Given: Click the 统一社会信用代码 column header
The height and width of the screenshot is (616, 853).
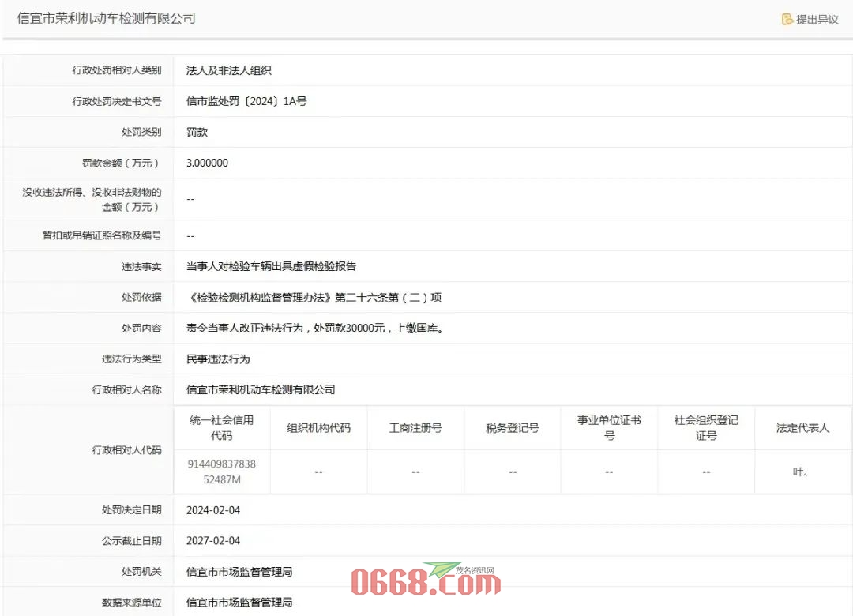Looking at the screenshot, I should pyautogui.click(x=222, y=427).
